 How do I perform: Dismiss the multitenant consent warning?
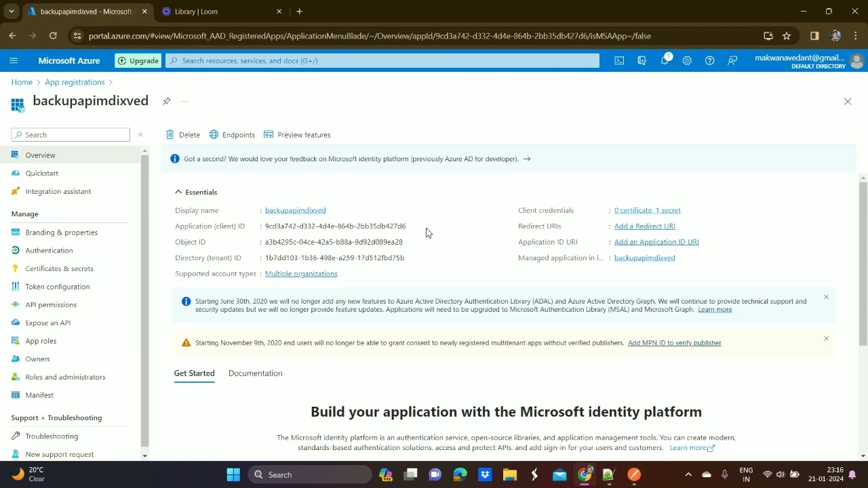[x=826, y=338]
